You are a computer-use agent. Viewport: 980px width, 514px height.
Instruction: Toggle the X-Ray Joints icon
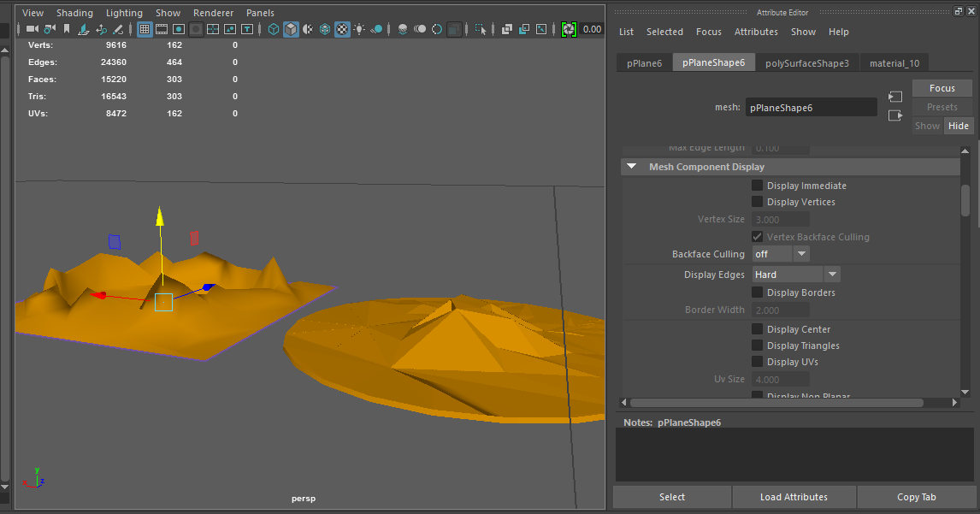pos(541,29)
